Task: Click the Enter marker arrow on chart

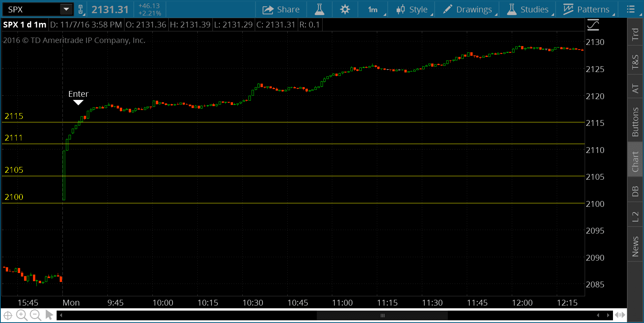Action: click(78, 103)
